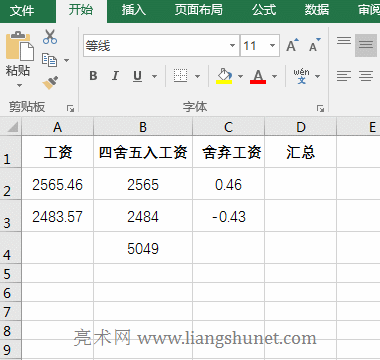Select the Format Painter brush
Image resolution: width=380 pixels, height=360 pixels.
[x=50, y=82]
